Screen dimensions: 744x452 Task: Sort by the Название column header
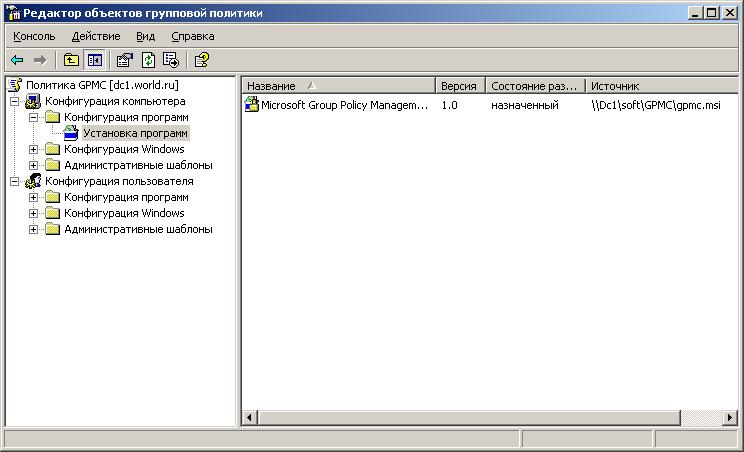click(339, 86)
